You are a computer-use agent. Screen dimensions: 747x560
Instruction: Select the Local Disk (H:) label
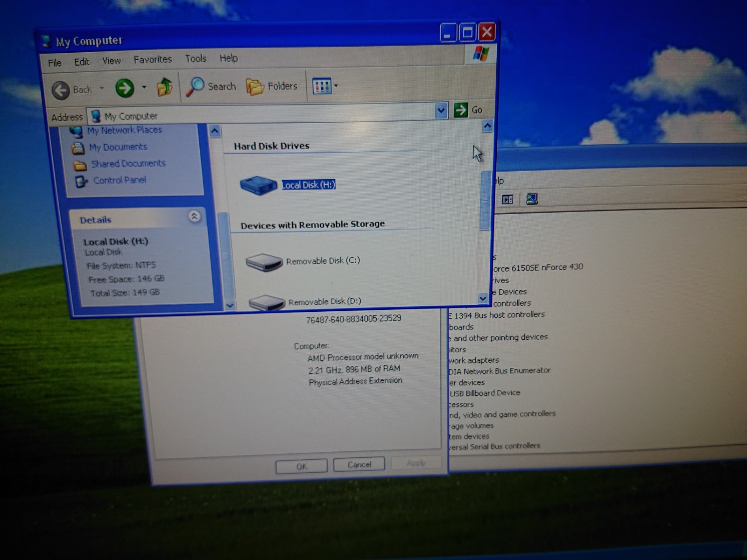309,185
